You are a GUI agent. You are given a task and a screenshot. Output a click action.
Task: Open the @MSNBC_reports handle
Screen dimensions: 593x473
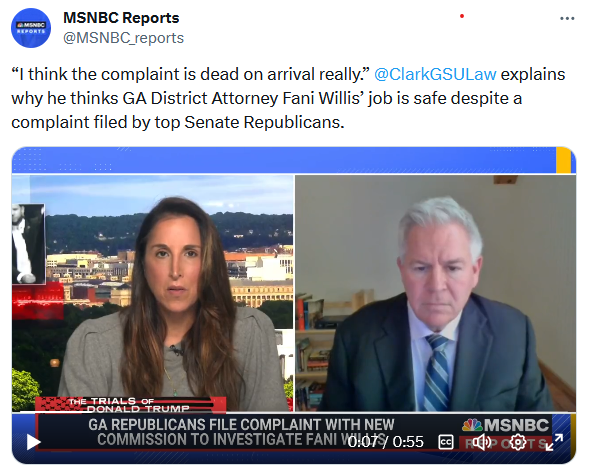coord(123,38)
